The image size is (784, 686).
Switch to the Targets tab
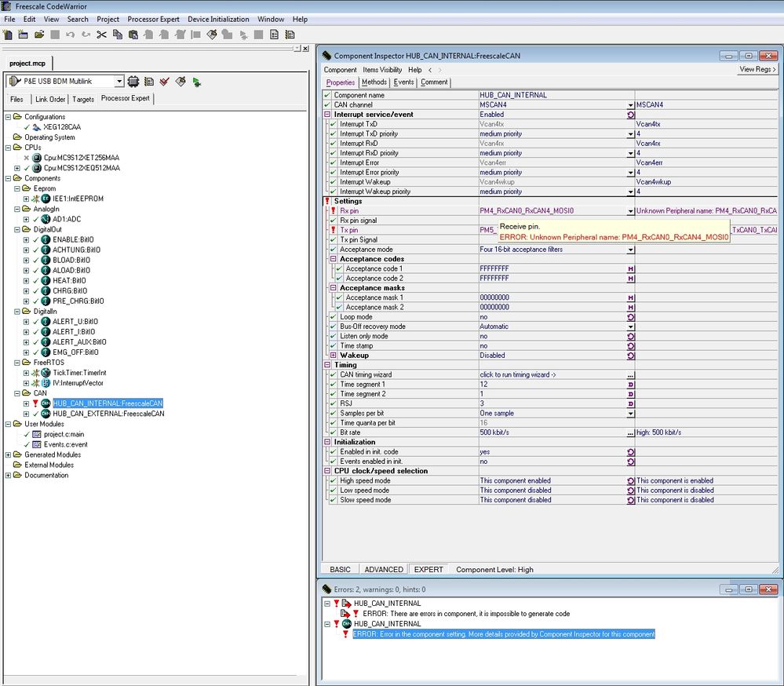(83, 99)
